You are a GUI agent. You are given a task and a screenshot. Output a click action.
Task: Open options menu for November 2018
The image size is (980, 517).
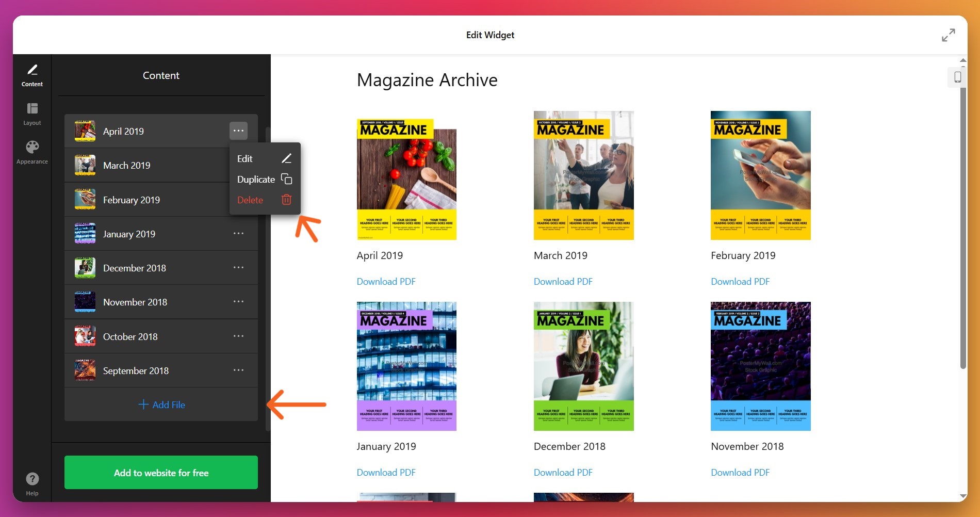coord(238,301)
